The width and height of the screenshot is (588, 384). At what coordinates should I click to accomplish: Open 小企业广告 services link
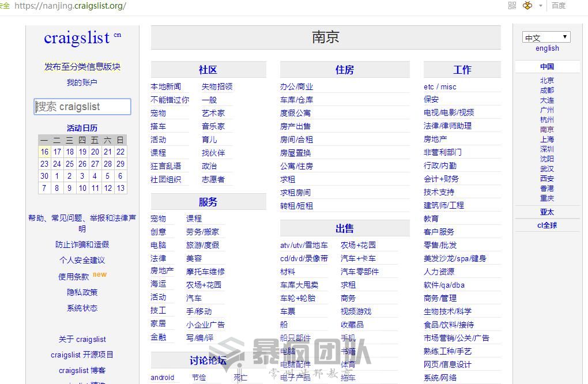(205, 325)
